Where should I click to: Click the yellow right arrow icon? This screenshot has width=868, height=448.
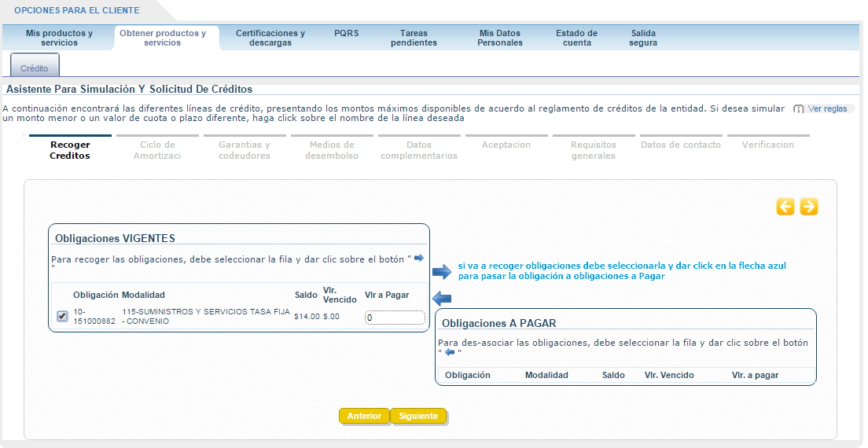coord(809,207)
